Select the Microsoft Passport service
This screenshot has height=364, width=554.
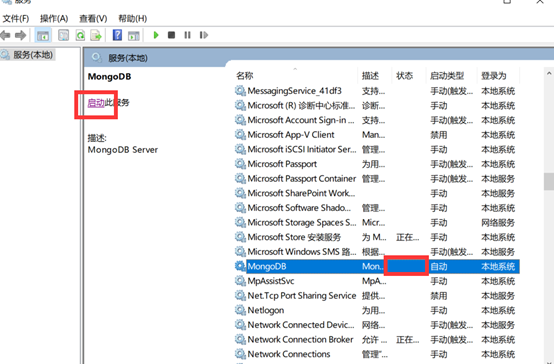click(377, 164)
